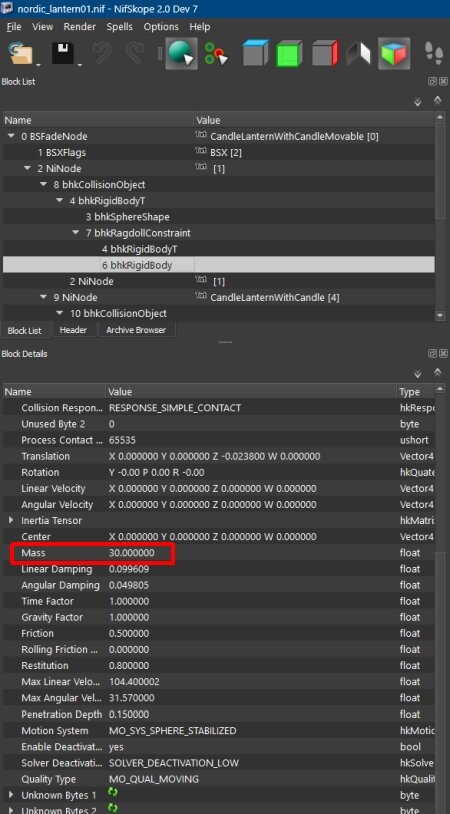Click the MO_QUAL_MOVING Quality Type value
This screenshot has width=450, height=814.
pos(154,779)
